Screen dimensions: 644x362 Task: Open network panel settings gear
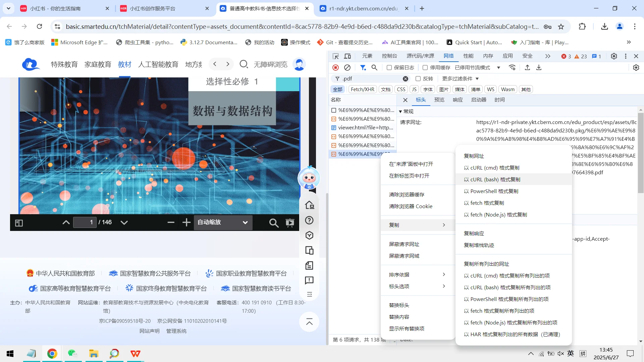click(x=636, y=68)
